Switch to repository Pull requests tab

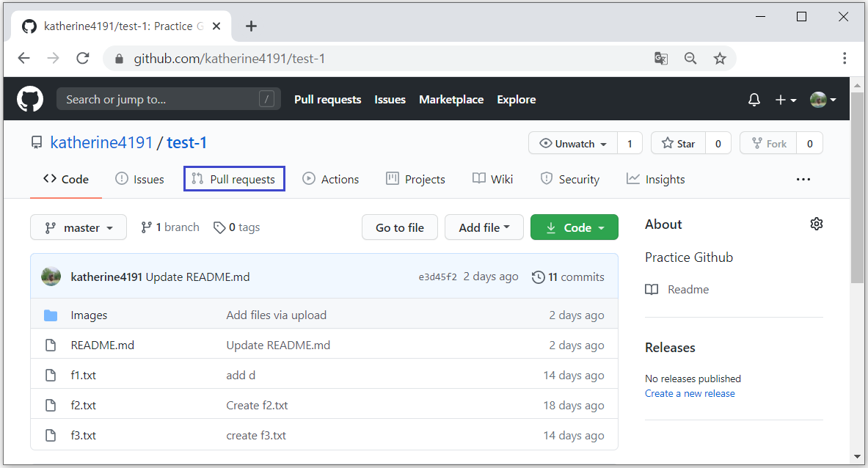(234, 179)
